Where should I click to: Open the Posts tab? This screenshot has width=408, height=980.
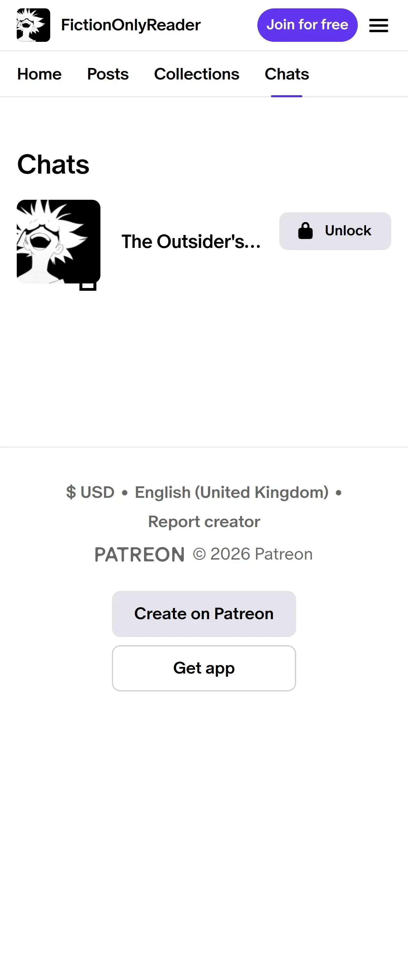[x=108, y=74]
